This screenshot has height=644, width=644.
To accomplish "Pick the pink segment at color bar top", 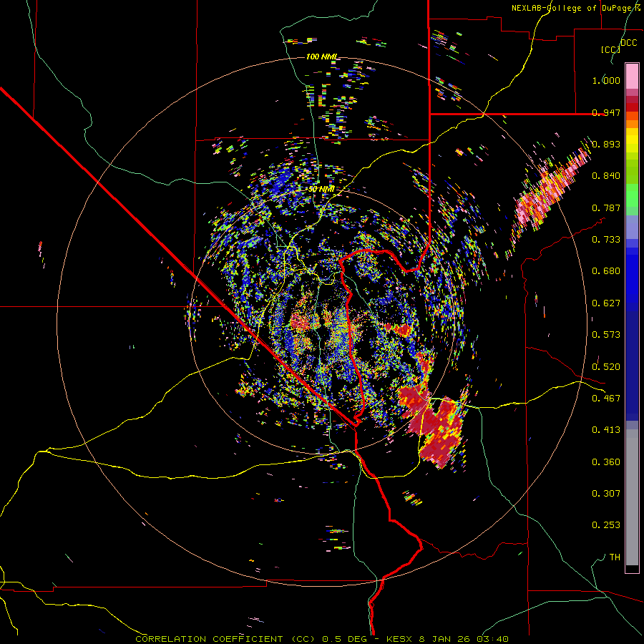I will (632, 76).
